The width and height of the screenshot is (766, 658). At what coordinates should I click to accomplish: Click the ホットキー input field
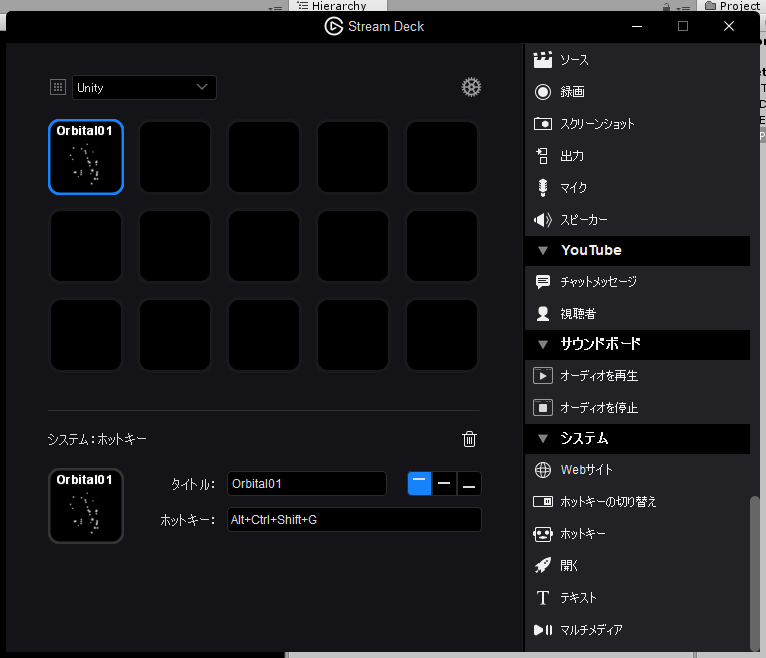[354, 520]
